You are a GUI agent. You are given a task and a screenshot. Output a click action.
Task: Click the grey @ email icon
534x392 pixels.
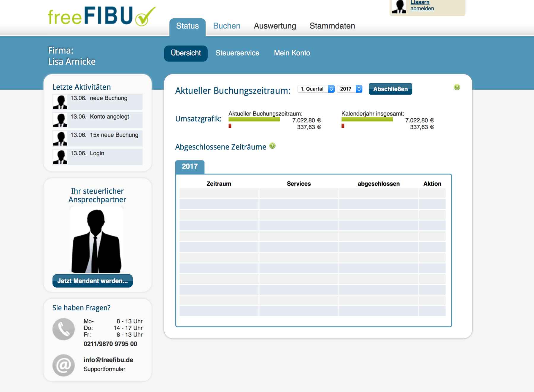pos(63,365)
